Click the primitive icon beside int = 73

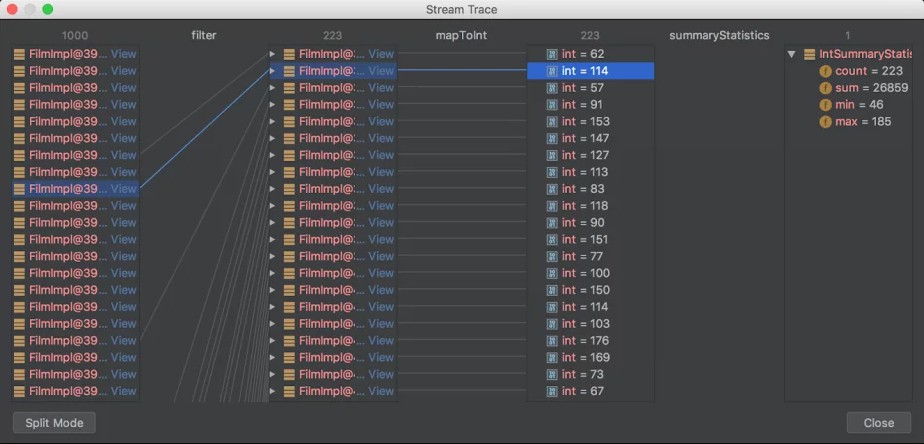click(552, 374)
